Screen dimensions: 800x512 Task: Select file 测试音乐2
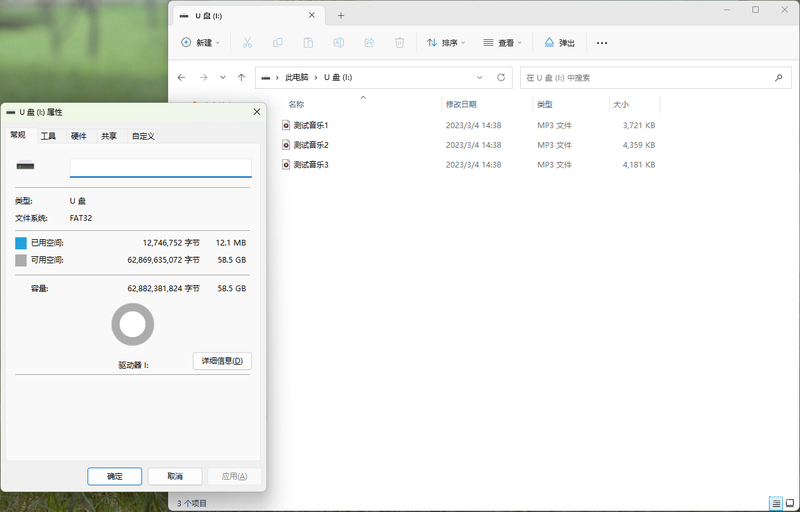click(x=311, y=145)
